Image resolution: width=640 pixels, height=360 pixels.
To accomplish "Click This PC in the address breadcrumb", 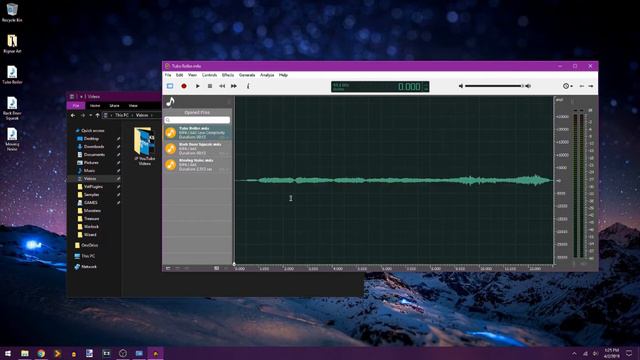I will coord(122,116).
